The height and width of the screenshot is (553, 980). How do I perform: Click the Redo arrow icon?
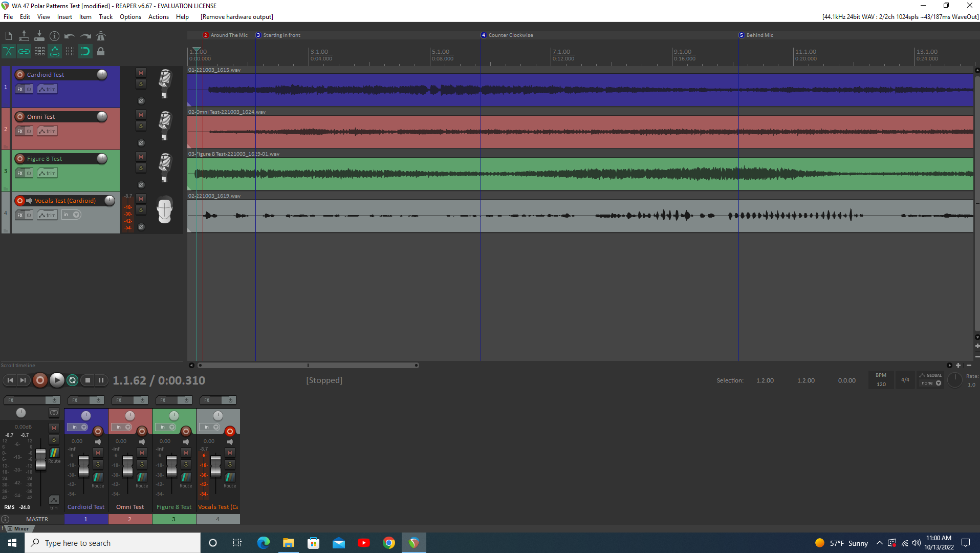85,36
